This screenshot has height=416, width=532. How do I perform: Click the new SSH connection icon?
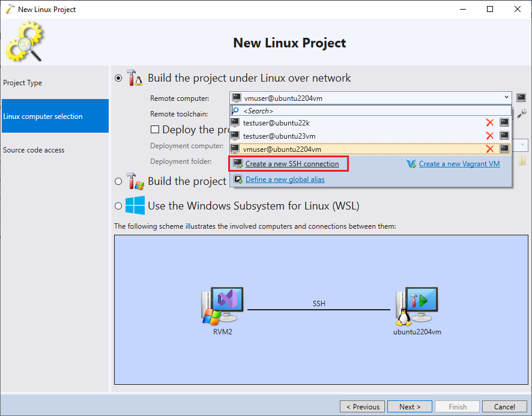point(238,163)
